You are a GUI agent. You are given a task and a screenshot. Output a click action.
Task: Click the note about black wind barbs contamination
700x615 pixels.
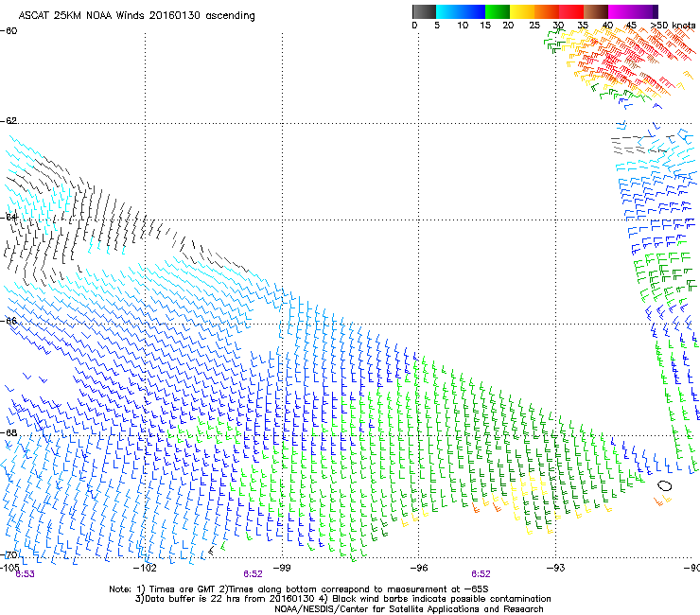pyautogui.click(x=437, y=599)
